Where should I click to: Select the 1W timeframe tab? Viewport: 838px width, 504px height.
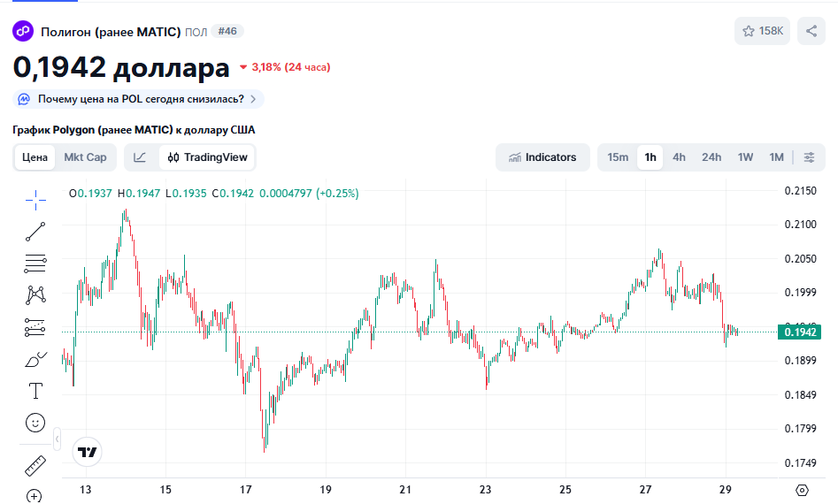pos(745,157)
